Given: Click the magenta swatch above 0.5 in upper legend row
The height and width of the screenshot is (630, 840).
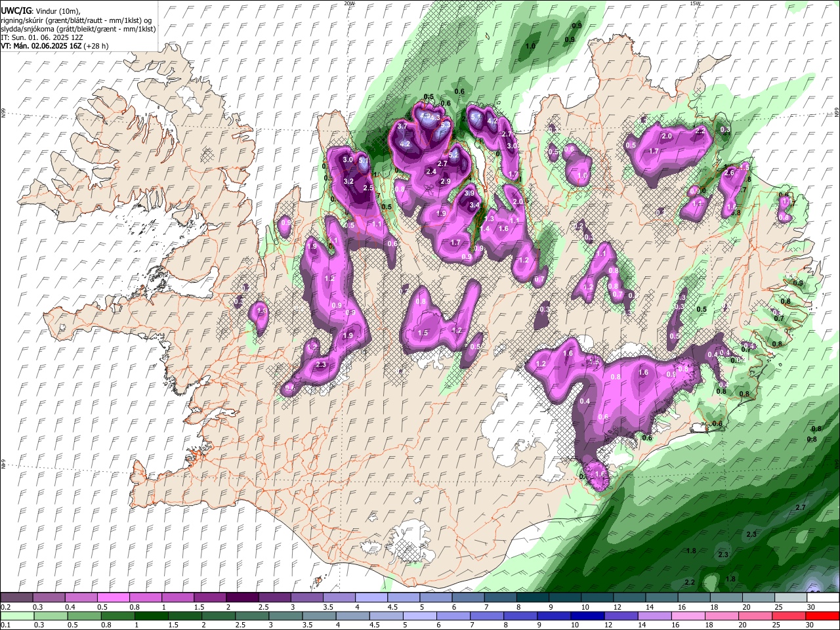Looking at the screenshot, I should (113, 598).
